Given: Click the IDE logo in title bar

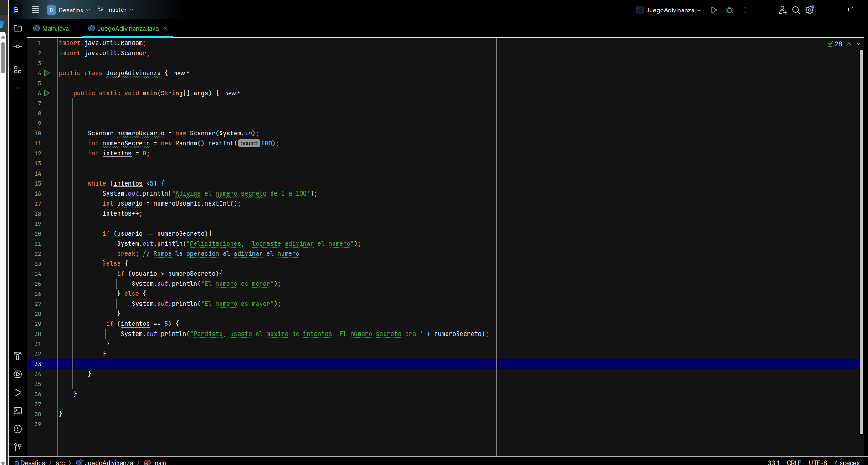Looking at the screenshot, I should point(18,10).
